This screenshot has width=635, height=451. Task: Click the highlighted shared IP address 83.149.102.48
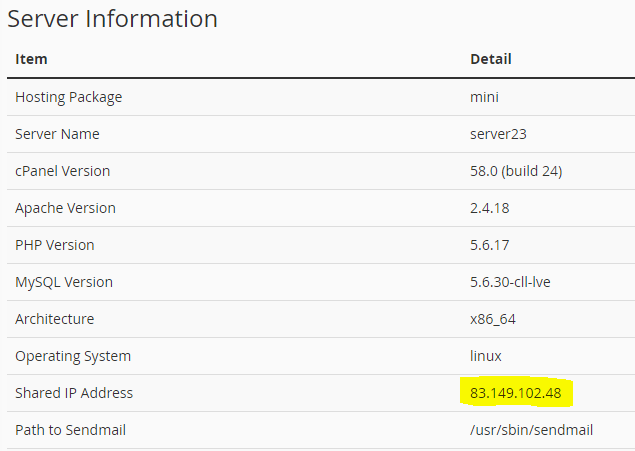514,393
